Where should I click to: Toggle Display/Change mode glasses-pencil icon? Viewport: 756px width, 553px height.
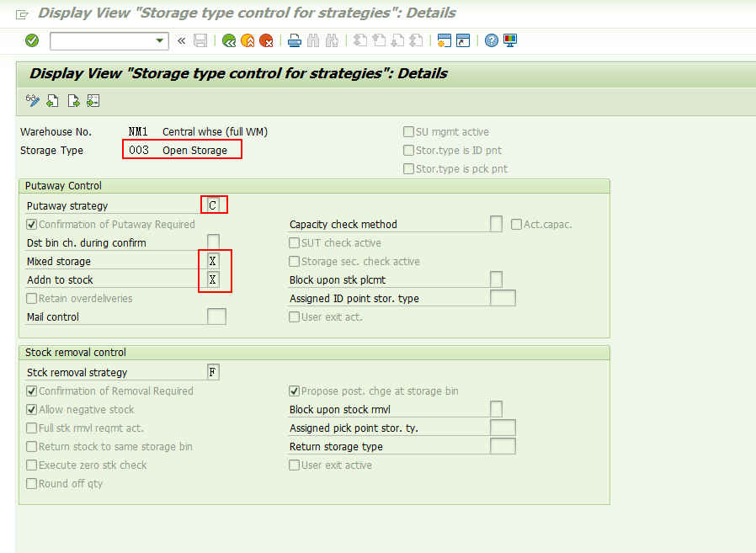pos(32,101)
